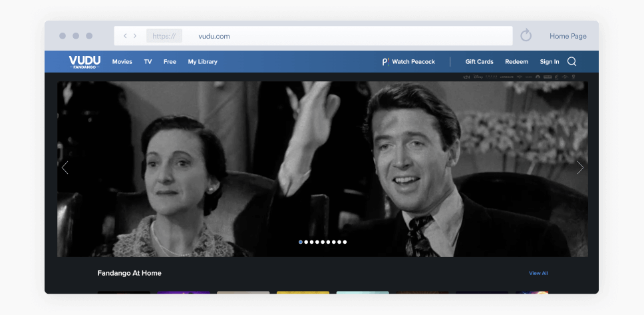Open the Free menu
Image resolution: width=644 pixels, height=315 pixels.
(x=170, y=62)
